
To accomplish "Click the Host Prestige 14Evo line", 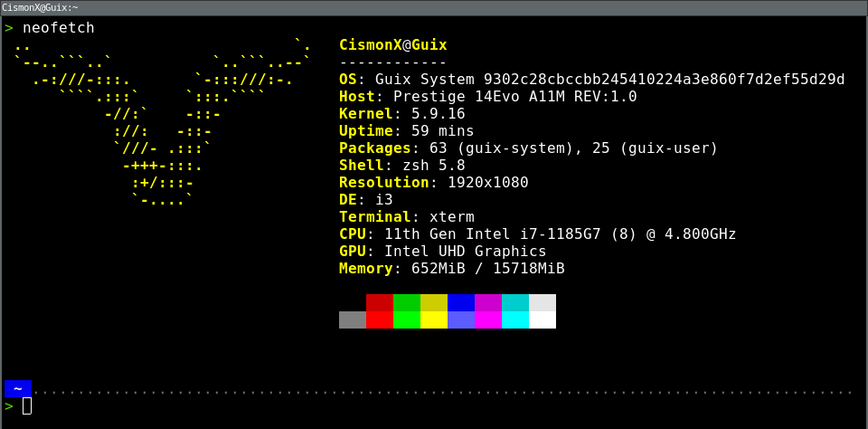I will tap(487, 97).
